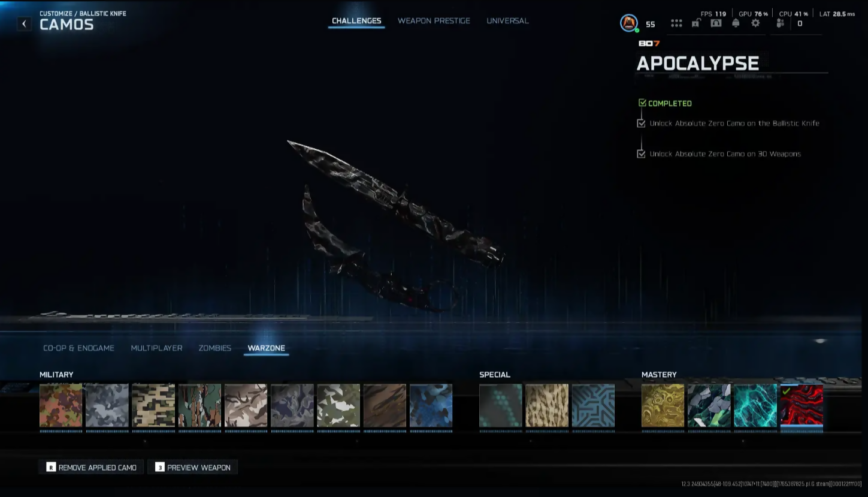
Task: Click the Preview Weapon button
Action: tap(193, 468)
